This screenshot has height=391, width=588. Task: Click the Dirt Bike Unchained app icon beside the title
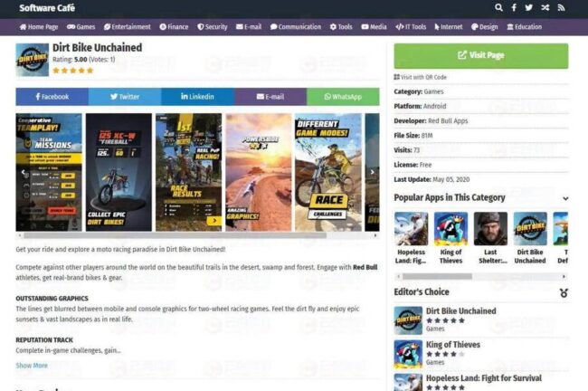pos(33,60)
